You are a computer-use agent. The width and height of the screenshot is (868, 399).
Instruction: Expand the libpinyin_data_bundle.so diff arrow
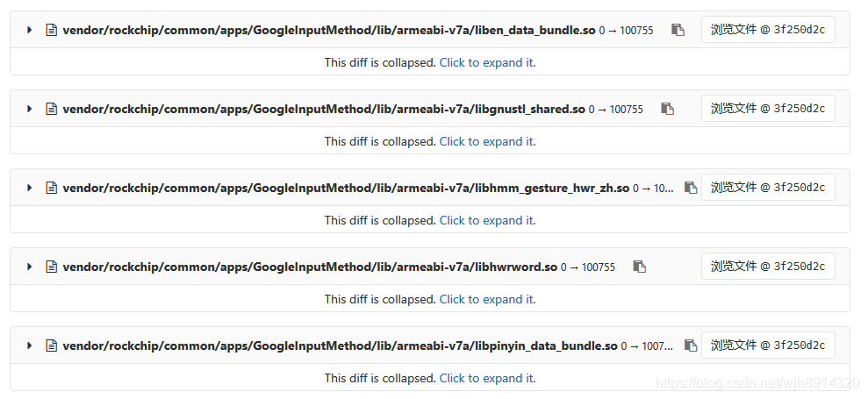(29, 346)
